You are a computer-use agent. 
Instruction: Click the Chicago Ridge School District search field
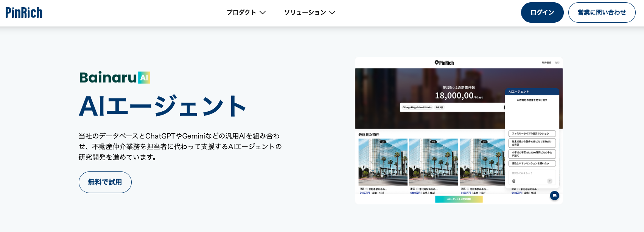pyautogui.click(x=452, y=107)
